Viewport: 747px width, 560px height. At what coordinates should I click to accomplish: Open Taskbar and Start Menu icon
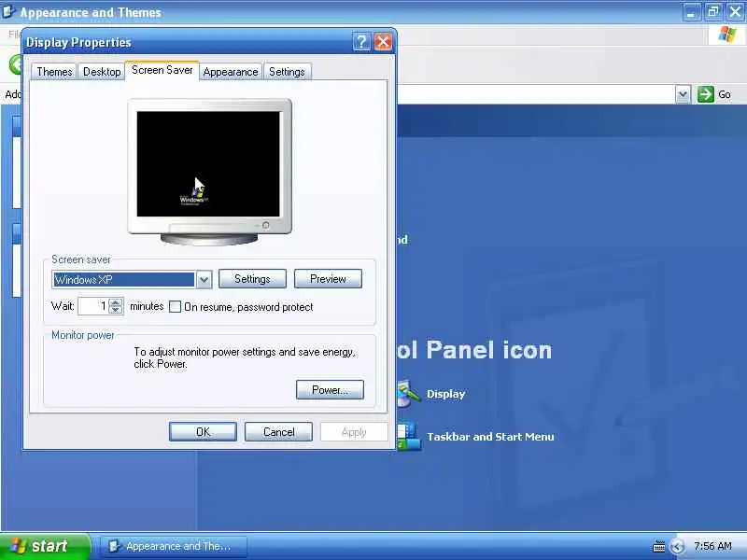point(409,436)
